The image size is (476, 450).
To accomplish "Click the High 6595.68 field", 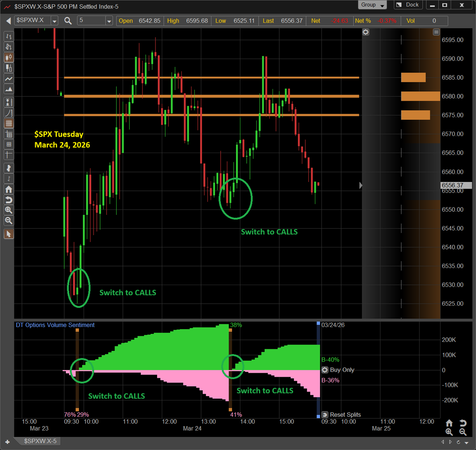I will (x=188, y=21).
